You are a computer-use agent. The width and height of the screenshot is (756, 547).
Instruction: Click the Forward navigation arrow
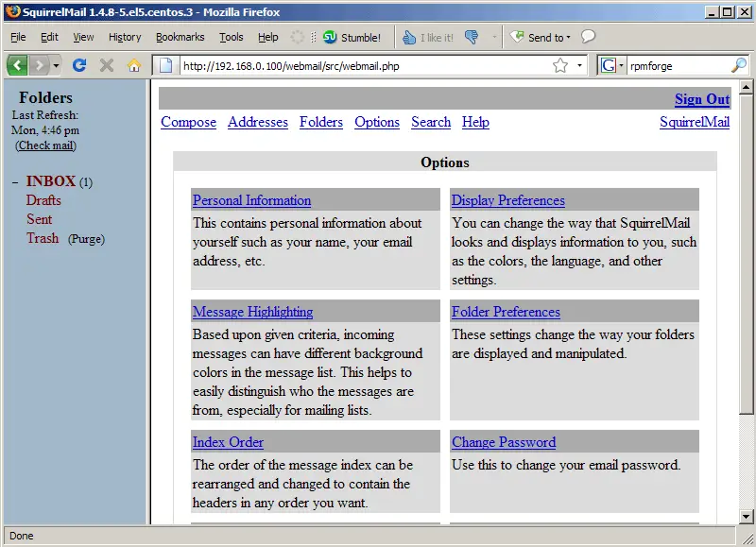39,65
